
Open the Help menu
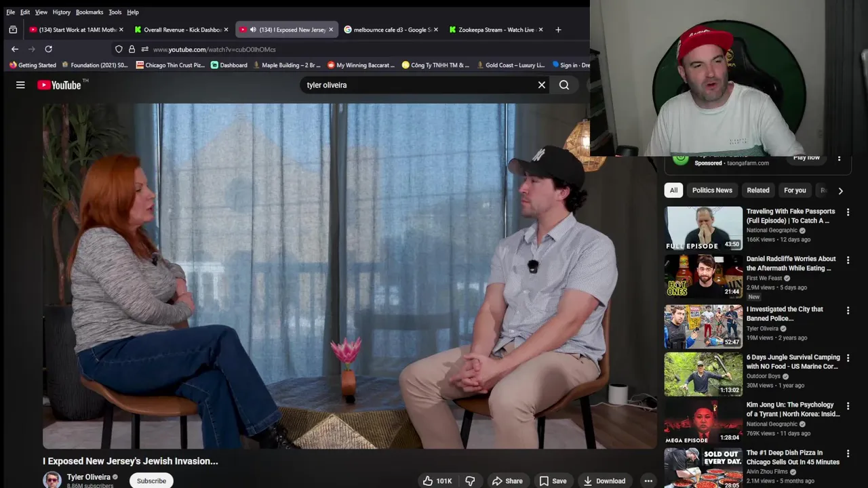pyautogui.click(x=133, y=12)
